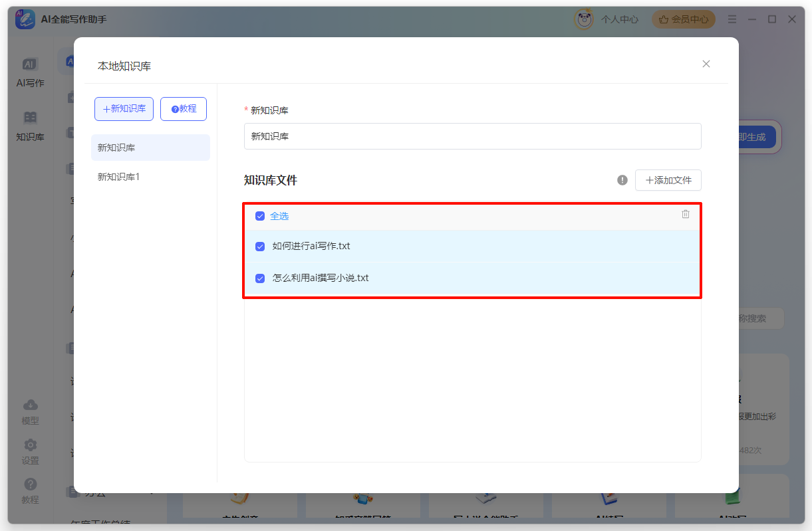The height and width of the screenshot is (531, 812).
Task: Delete selected files with the trash icon
Action: point(686,213)
